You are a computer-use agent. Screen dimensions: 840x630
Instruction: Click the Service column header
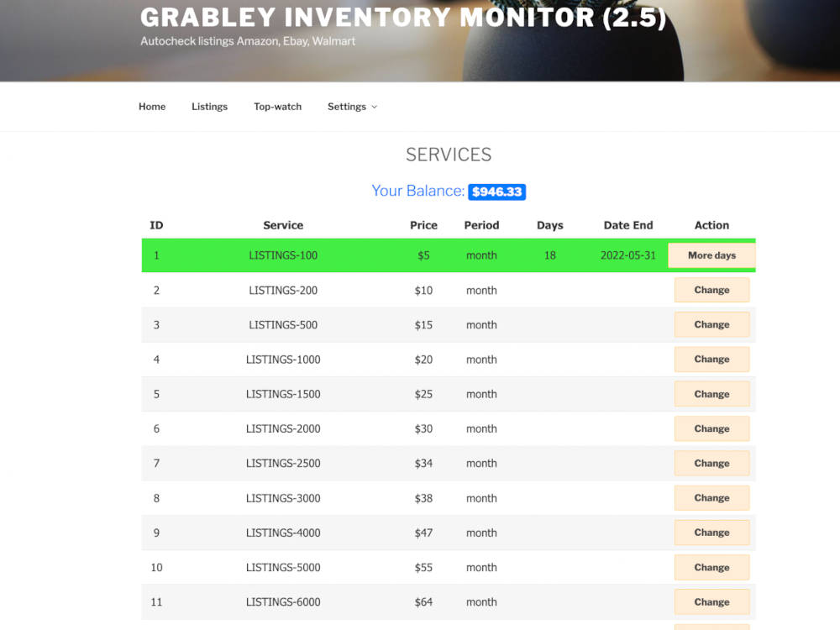click(x=283, y=225)
